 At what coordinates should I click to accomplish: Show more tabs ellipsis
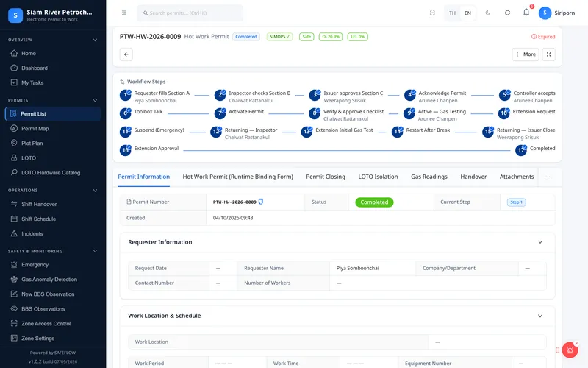pyautogui.click(x=548, y=177)
